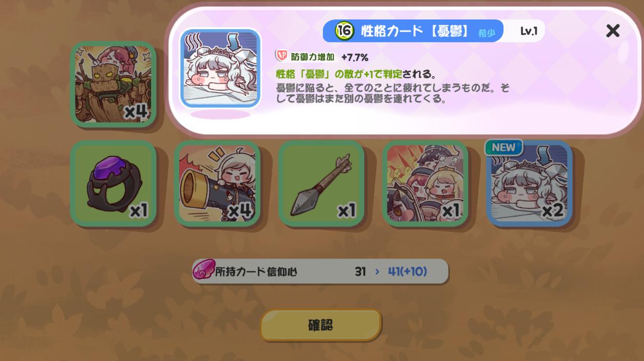Open the group characters card x1
644x361 pixels.
(x=425, y=183)
